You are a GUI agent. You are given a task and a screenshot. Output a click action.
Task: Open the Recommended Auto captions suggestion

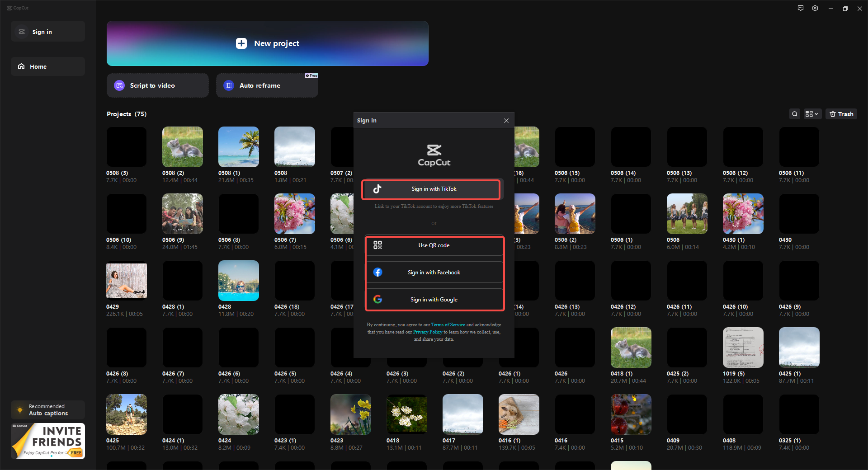click(47, 409)
